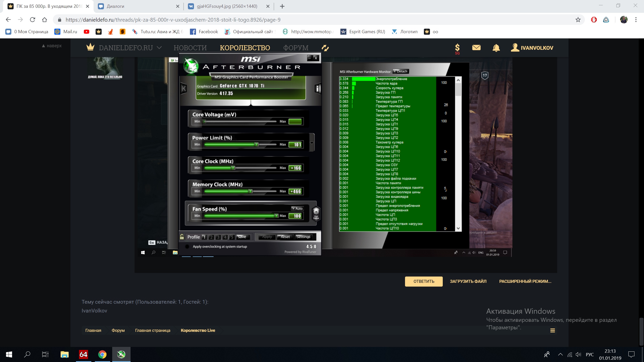The width and height of the screenshot is (644, 362).
Task: Expand the Power Limit arrow panel
Action: 312,143
